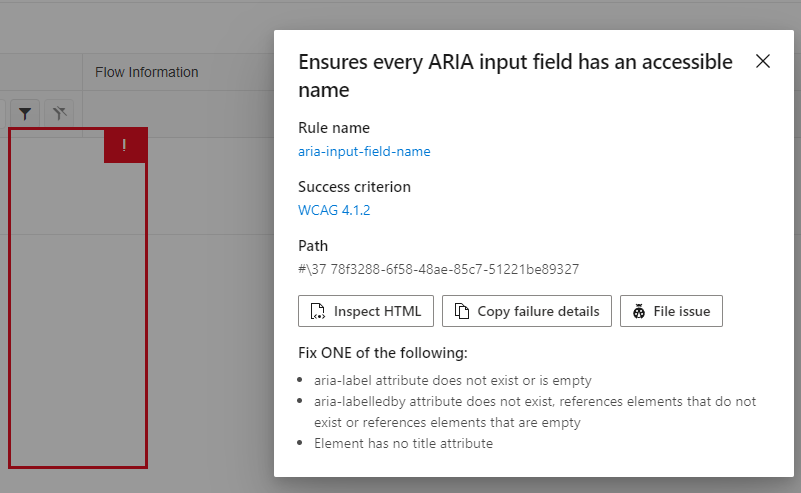Click the 'Fix ONE of the following' heading
Screen dimensions: 801x493
click(x=383, y=353)
